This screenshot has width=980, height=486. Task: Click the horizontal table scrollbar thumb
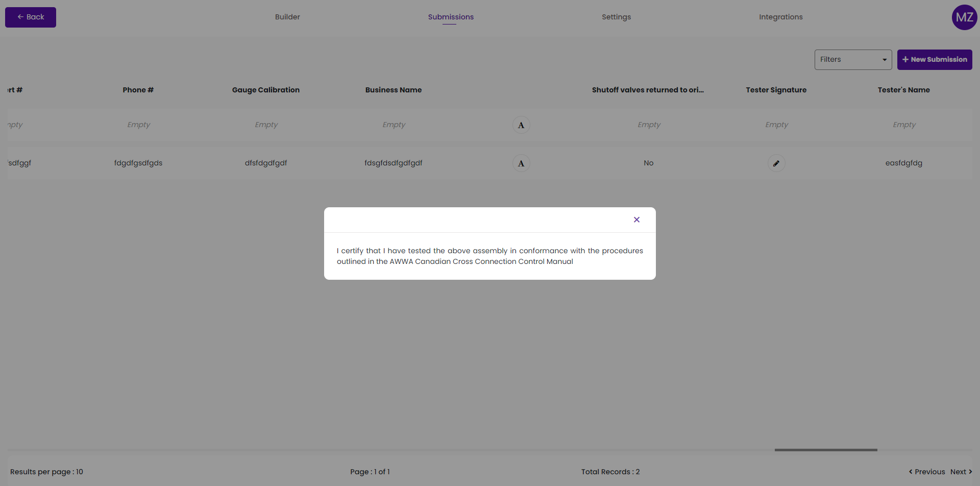coord(826,450)
